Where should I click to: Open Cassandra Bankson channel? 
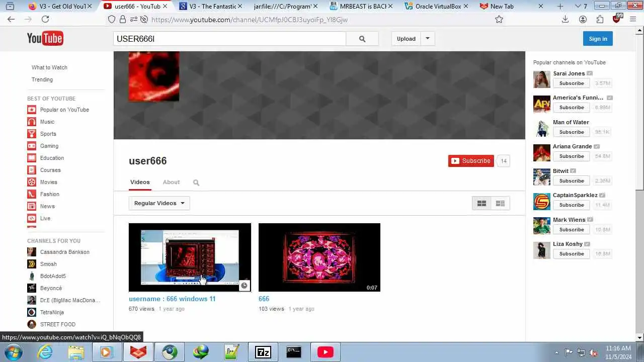[x=65, y=252]
